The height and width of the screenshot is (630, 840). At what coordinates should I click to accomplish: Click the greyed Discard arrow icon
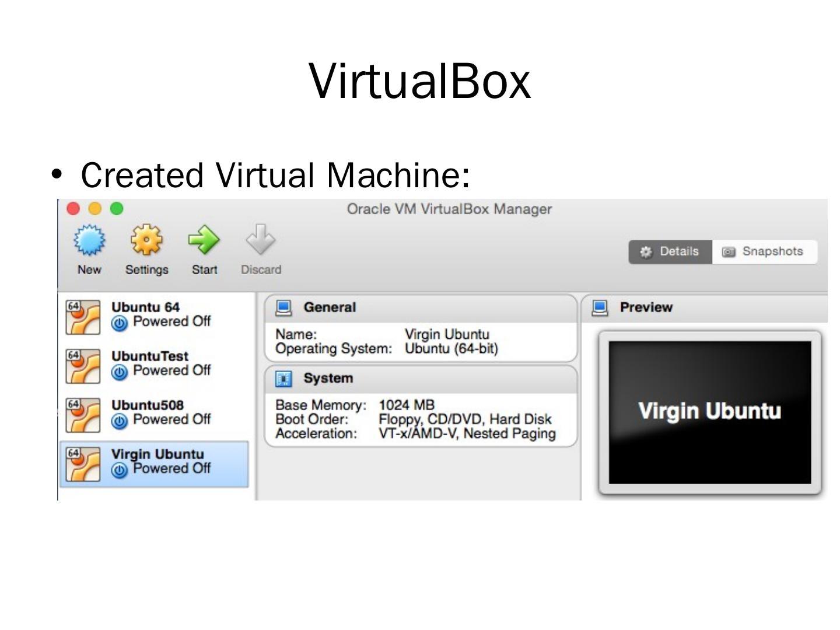click(260, 240)
